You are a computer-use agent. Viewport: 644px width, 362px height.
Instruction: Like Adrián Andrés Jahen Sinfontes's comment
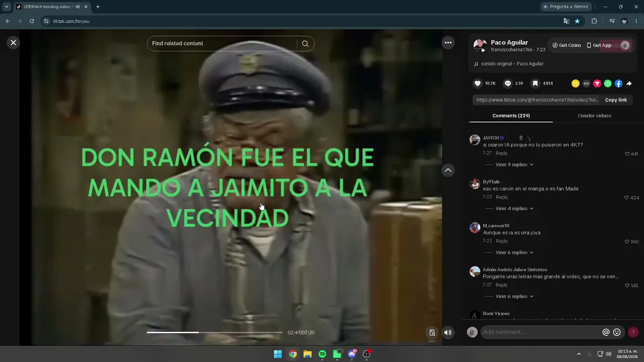pyautogui.click(x=627, y=286)
